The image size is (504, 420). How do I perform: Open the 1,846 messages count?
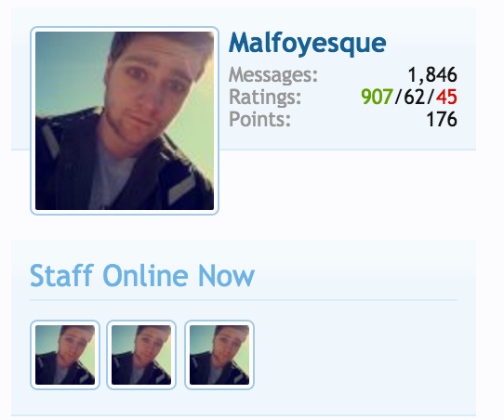tap(432, 74)
